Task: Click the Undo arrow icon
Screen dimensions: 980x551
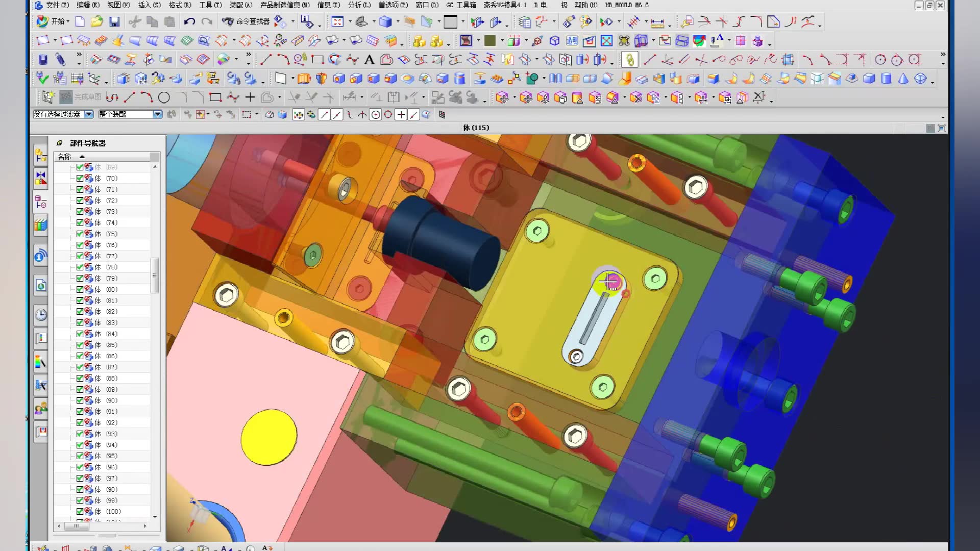Action: tap(189, 21)
